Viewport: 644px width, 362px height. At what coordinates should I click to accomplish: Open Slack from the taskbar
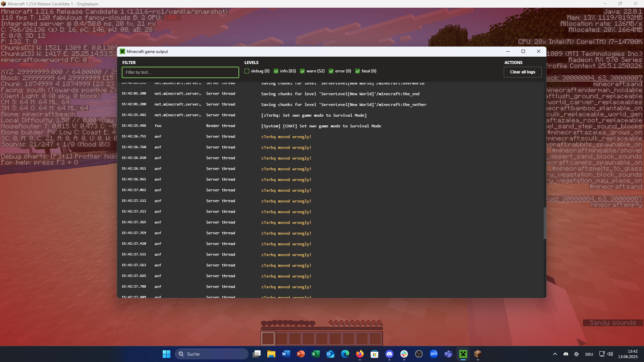coord(404,354)
